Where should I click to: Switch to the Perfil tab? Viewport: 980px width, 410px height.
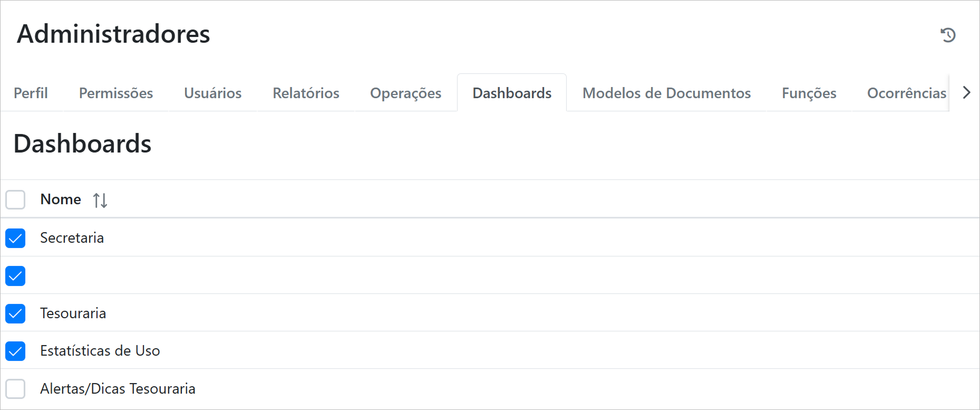pyautogui.click(x=31, y=93)
